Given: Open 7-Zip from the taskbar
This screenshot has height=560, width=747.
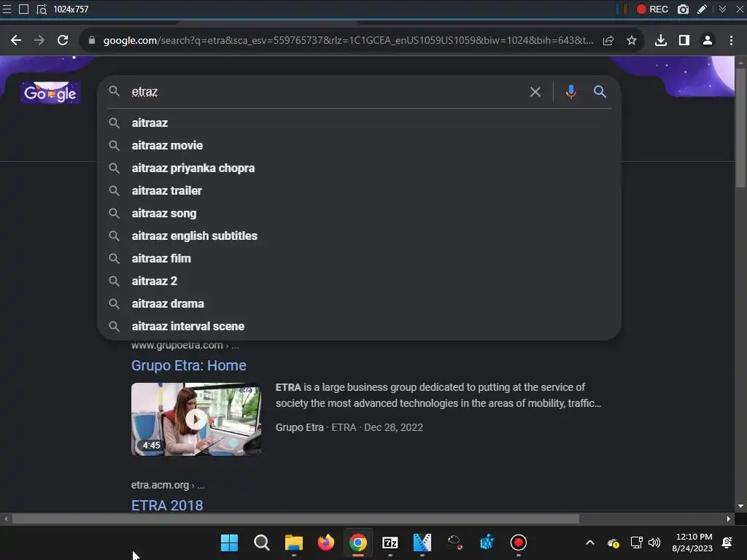Looking at the screenshot, I should click(390, 542).
